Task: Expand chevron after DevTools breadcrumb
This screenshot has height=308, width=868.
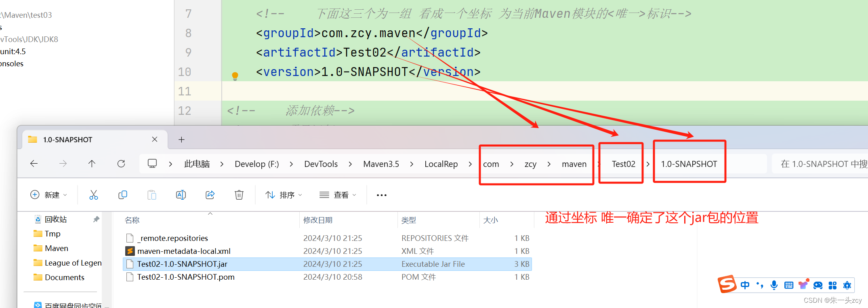Action: [350, 164]
